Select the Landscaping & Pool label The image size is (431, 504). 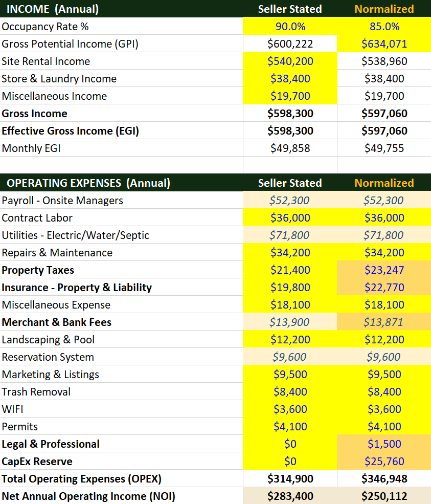pos(48,339)
